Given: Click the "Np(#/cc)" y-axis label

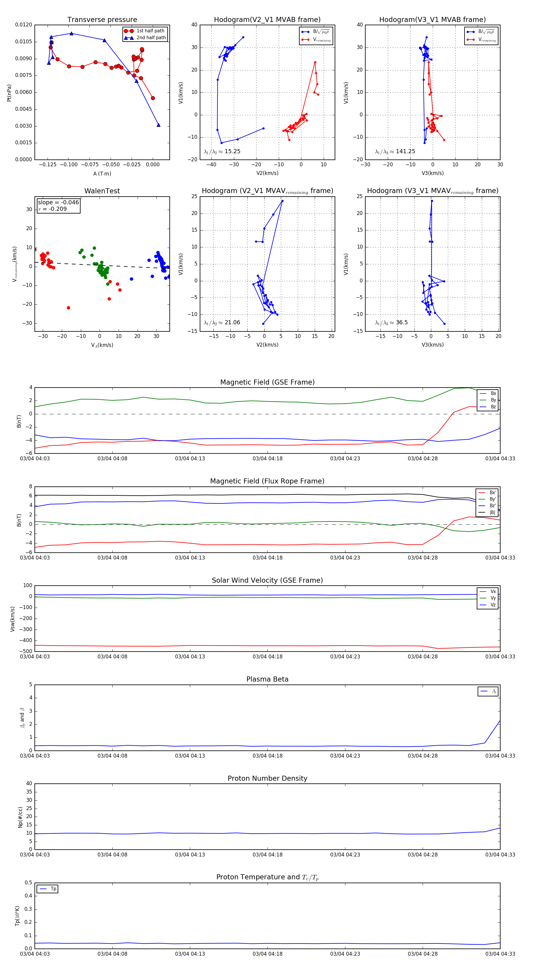Looking at the screenshot, I should [x=20, y=817].
